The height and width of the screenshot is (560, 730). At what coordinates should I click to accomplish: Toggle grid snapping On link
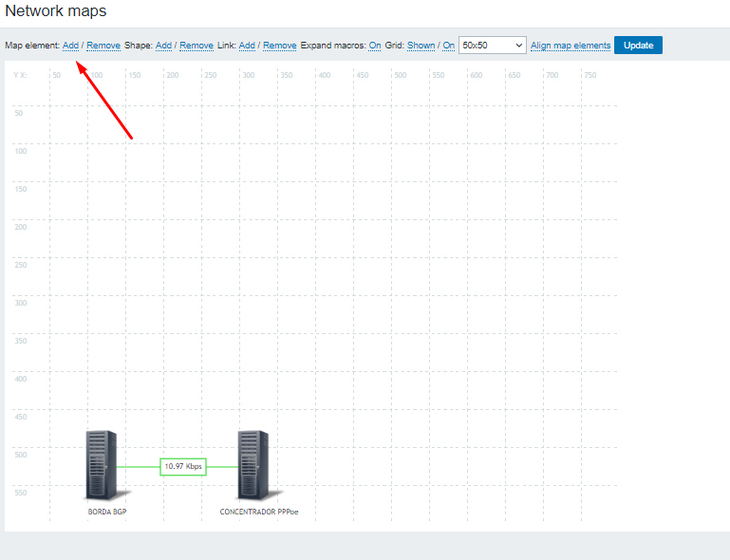448,46
